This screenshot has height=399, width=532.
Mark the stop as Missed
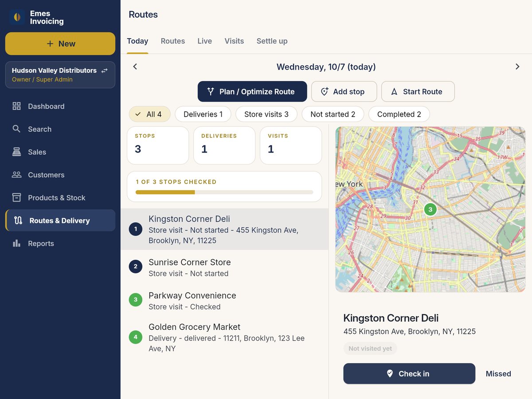coord(498,374)
